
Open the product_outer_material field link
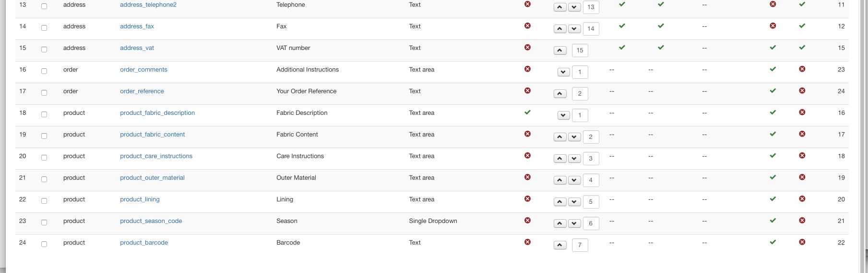pos(152,178)
